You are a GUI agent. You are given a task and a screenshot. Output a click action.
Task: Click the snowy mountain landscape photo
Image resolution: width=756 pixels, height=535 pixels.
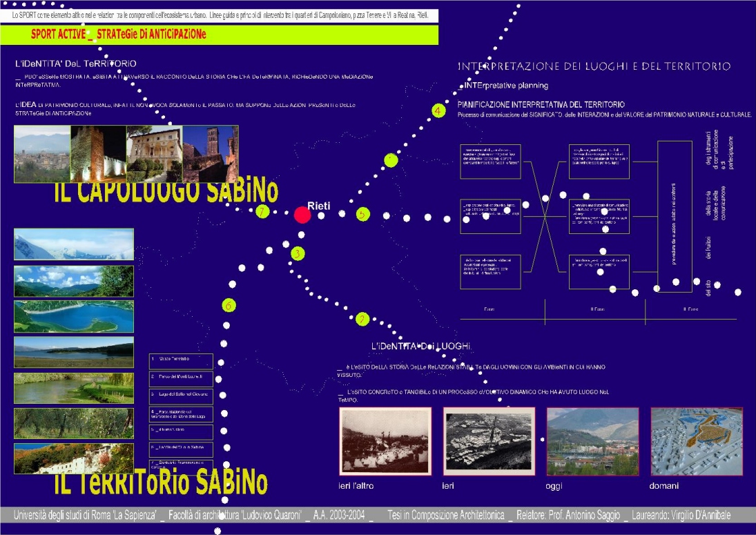click(74, 244)
